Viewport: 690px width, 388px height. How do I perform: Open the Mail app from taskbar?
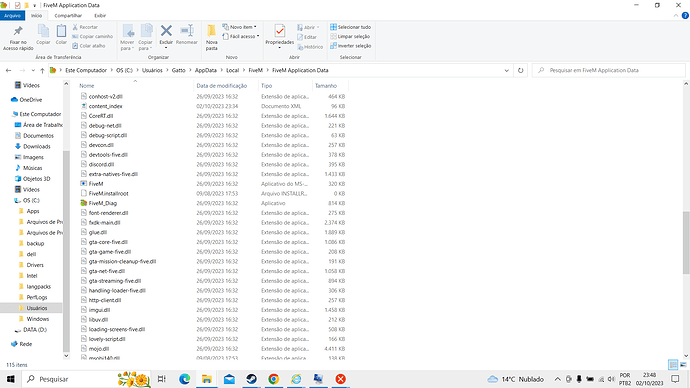[229, 379]
